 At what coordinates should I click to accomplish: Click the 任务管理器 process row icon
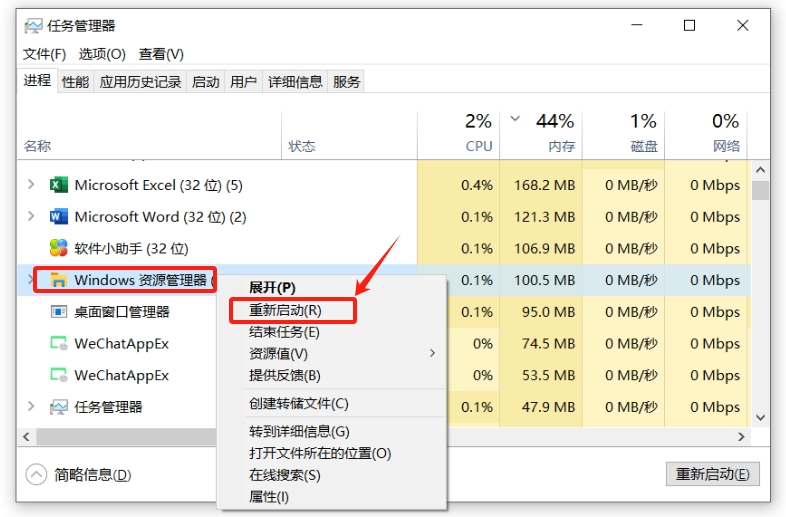coord(58,407)
